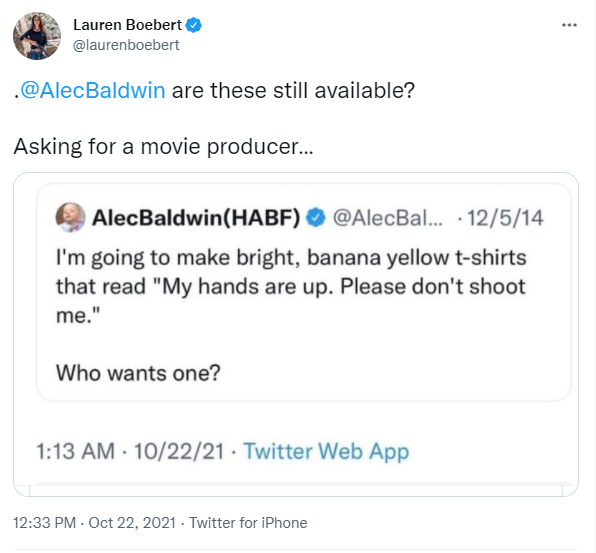Open the embedded screenshot image card
Screen dimensions: 596x553
296,334
